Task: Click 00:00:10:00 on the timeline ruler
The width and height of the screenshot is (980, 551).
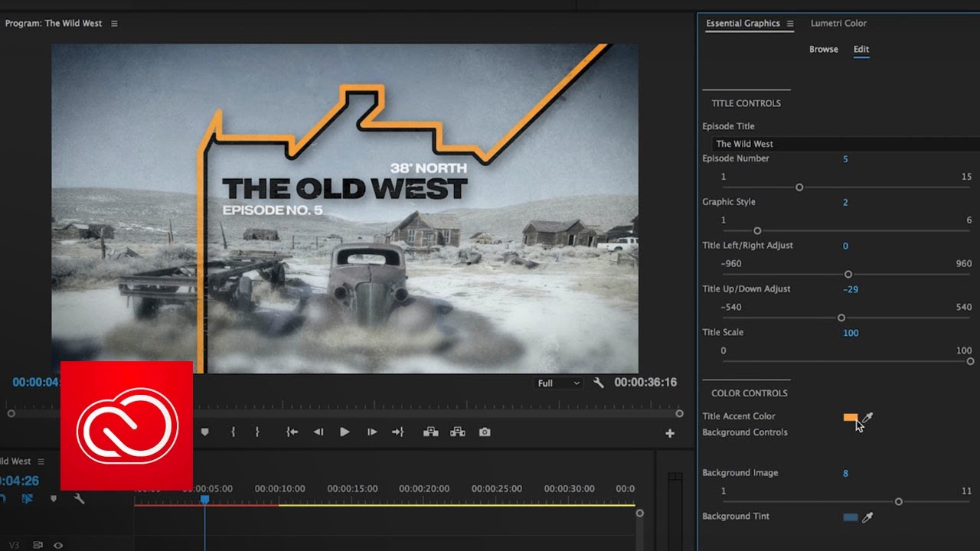Action: pyautogui.click(x=279, y=488)
